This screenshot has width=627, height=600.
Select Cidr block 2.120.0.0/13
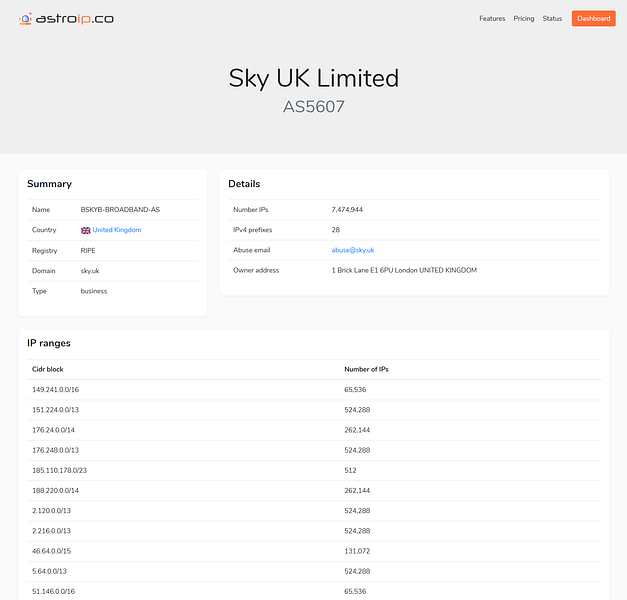click(x=51, y=511)
